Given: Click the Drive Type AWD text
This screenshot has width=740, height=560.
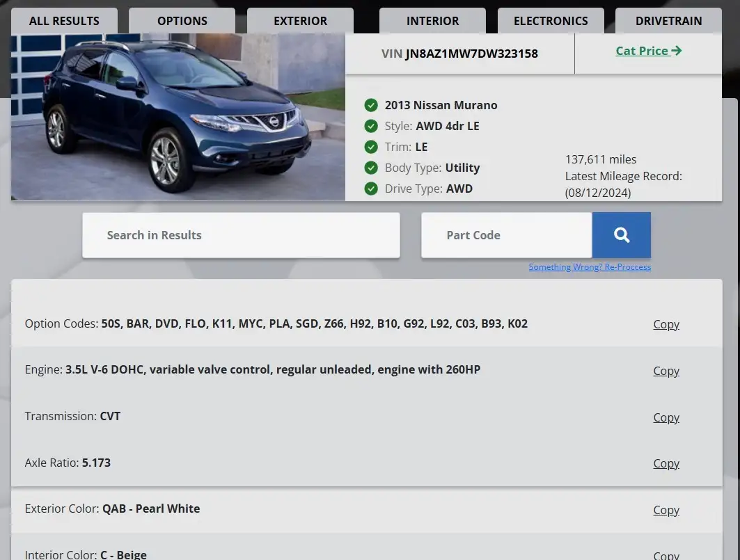Looking at the screenshot, I should 429,189.
